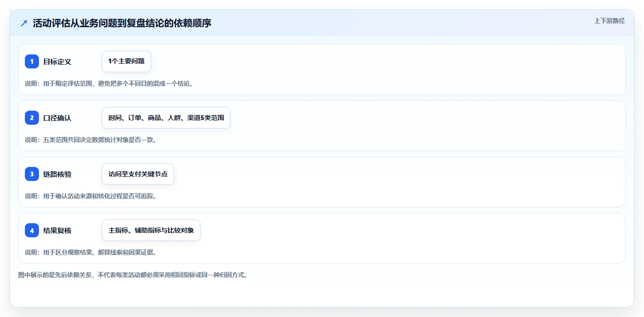Click the note '用于限定评估范围' description
Viewport: 644px width, 317px height.
coord(109,83)
